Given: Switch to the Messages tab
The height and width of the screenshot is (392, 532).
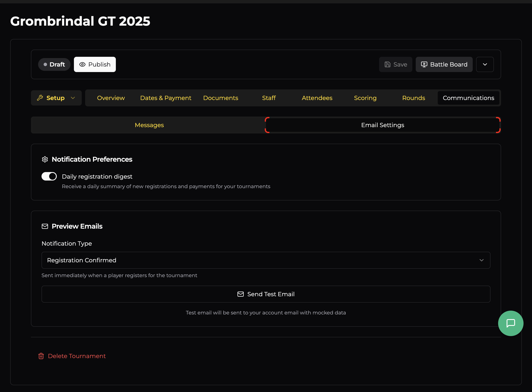Looking at the screenshot, I should 149,125.
